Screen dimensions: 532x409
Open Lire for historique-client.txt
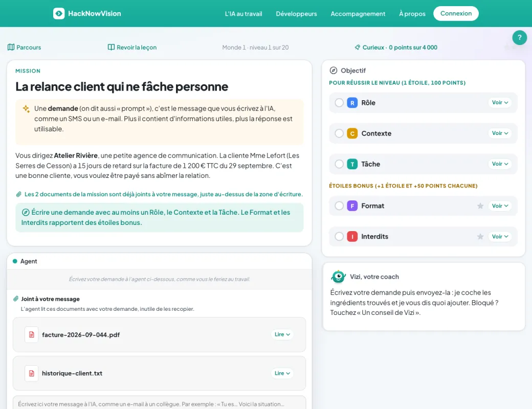click(x=282, y=373)
